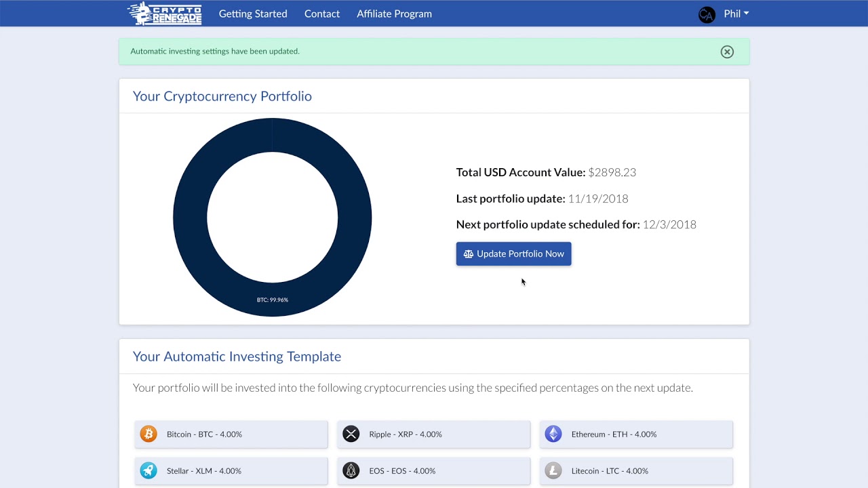Click the BTC 99.96% donut chart segment

click(273, 300)
